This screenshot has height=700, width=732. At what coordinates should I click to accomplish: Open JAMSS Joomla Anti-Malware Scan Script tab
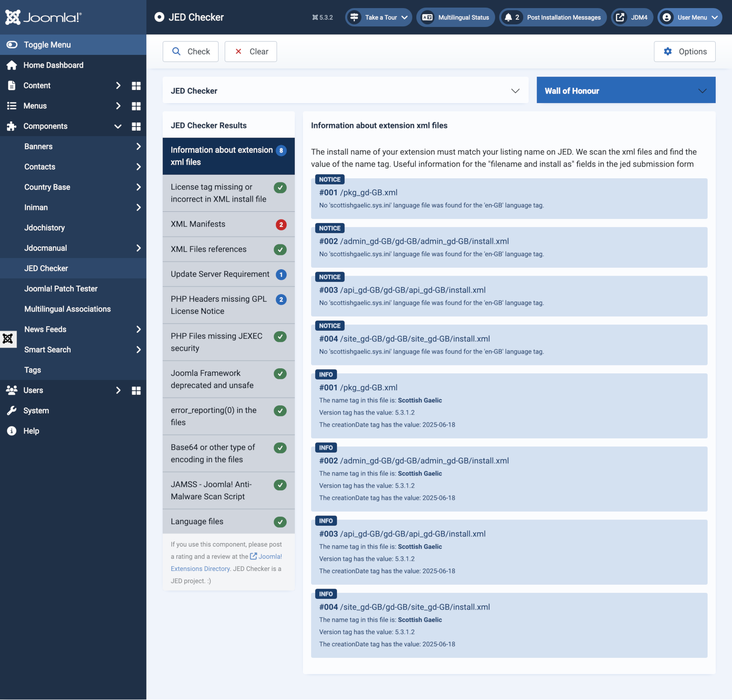229,491
